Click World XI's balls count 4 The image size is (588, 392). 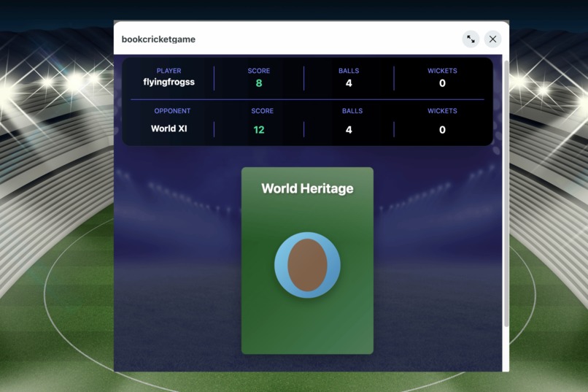click(349, 130)
